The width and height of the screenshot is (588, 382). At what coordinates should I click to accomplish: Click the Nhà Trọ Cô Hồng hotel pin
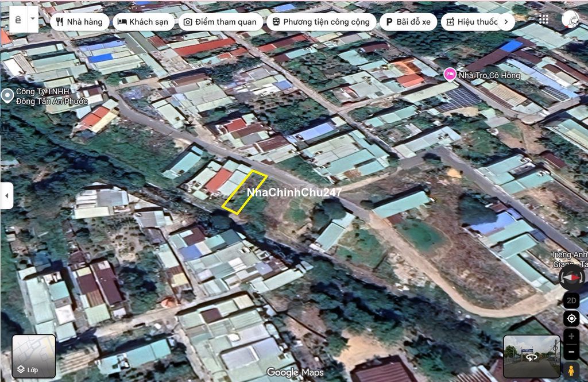(450, 74)
